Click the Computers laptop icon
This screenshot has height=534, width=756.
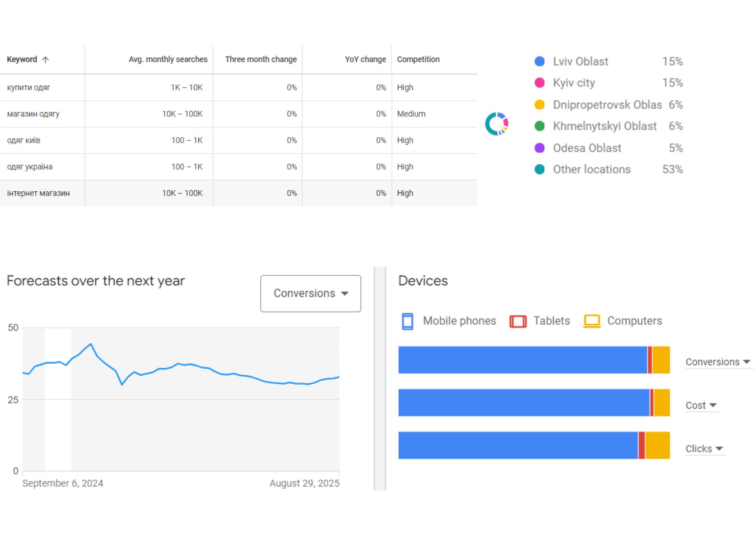click(x=592, y=321)
